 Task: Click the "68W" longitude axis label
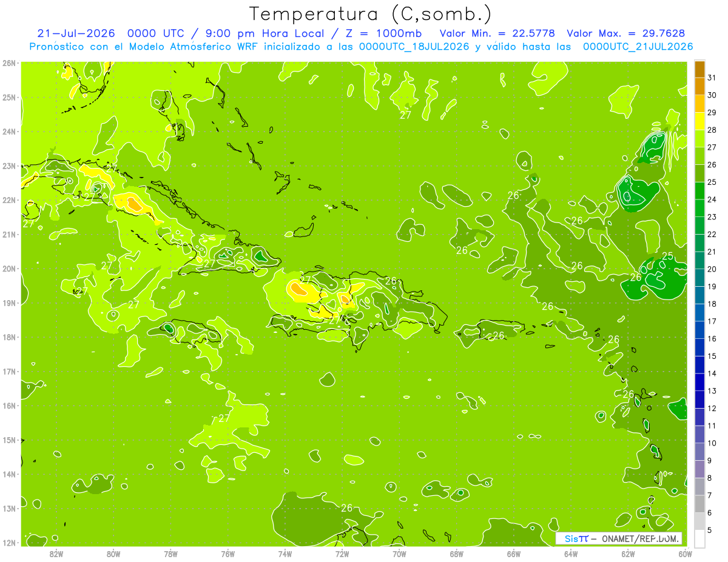click(x=457, y=554)
